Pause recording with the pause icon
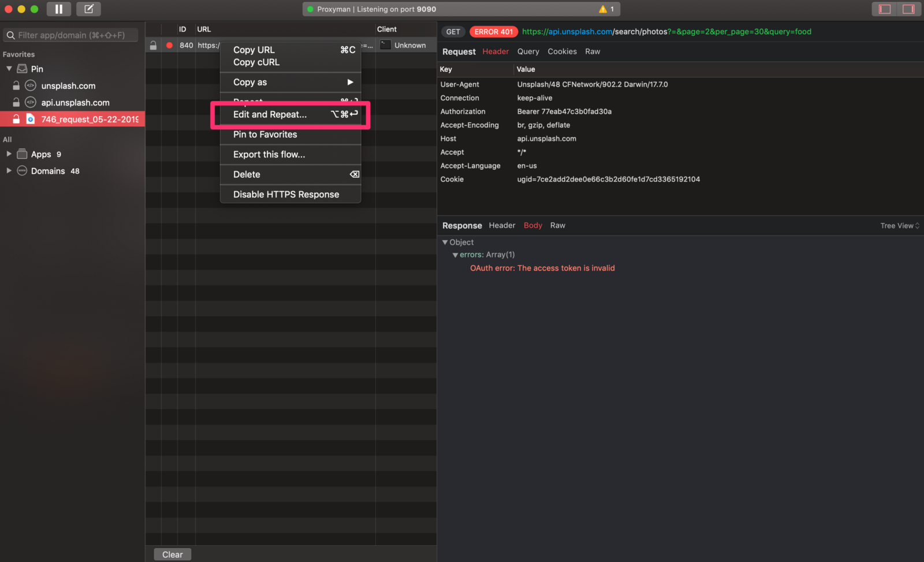 pos(59,9)
